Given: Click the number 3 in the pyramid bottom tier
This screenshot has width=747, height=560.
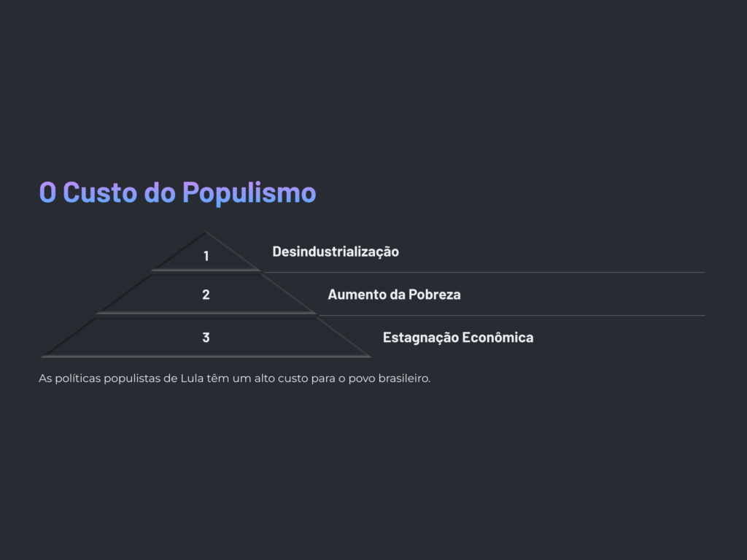Looking at the screenshot, I should pyautogui.click(x=206, y=337).
